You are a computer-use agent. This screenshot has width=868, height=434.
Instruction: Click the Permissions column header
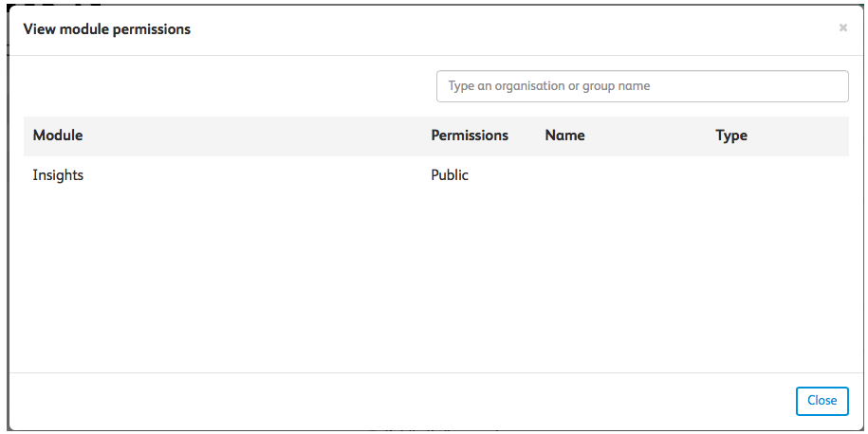tap(470, 136)
